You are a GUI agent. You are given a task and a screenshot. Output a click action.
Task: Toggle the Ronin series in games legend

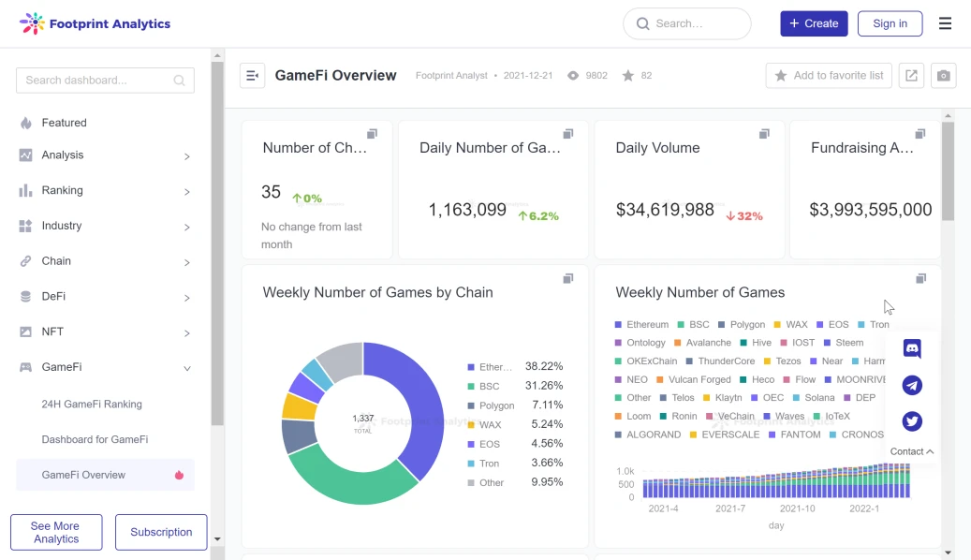tap(679, 417)
